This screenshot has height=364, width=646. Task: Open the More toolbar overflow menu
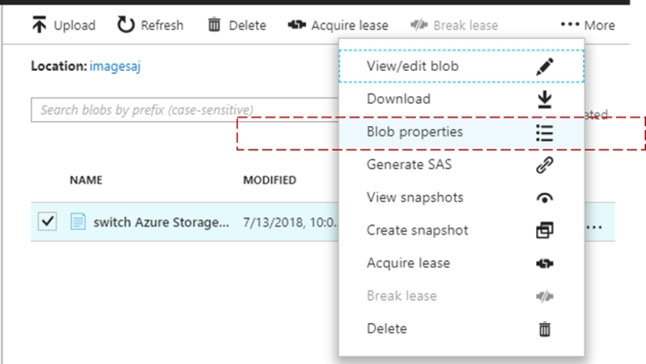(588, 25)
